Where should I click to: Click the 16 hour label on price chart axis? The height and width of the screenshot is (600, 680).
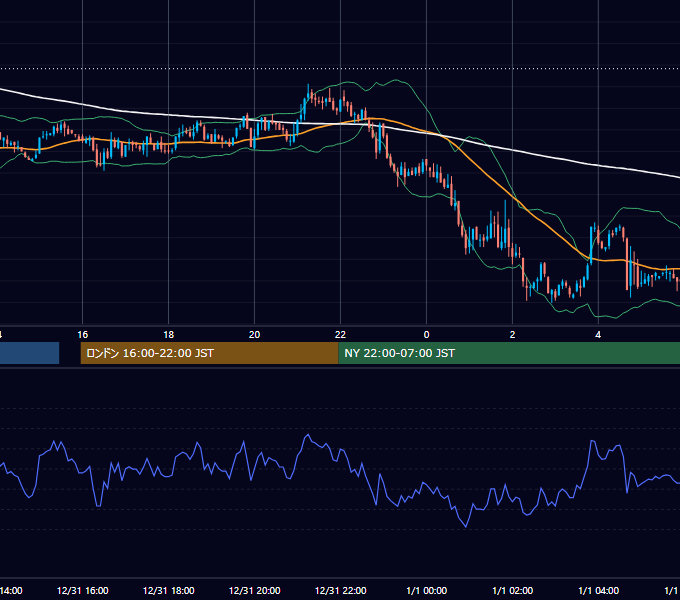point(82,335)
